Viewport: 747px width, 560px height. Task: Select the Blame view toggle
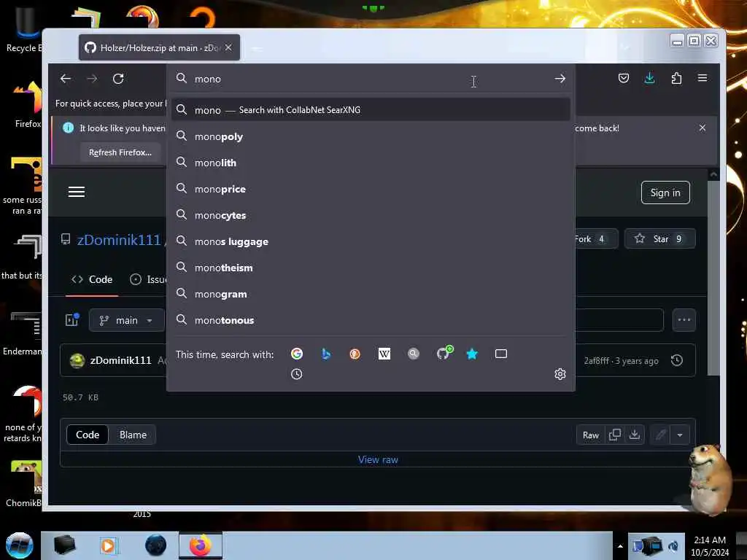[x=133, y=435]
